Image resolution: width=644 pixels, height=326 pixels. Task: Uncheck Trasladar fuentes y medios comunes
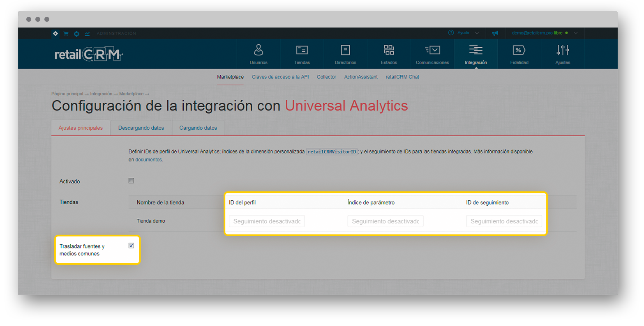[131, 246]
